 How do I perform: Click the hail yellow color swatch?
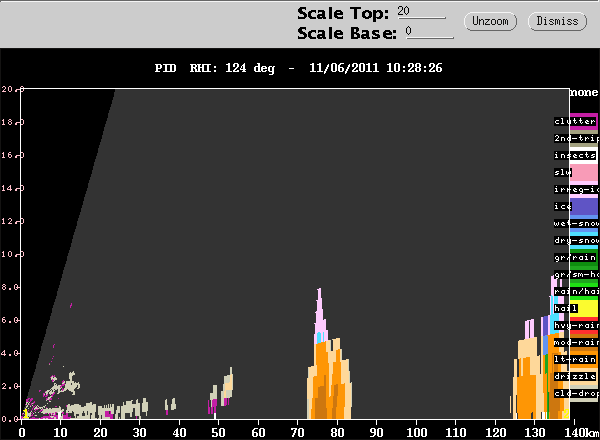(584, 309)
